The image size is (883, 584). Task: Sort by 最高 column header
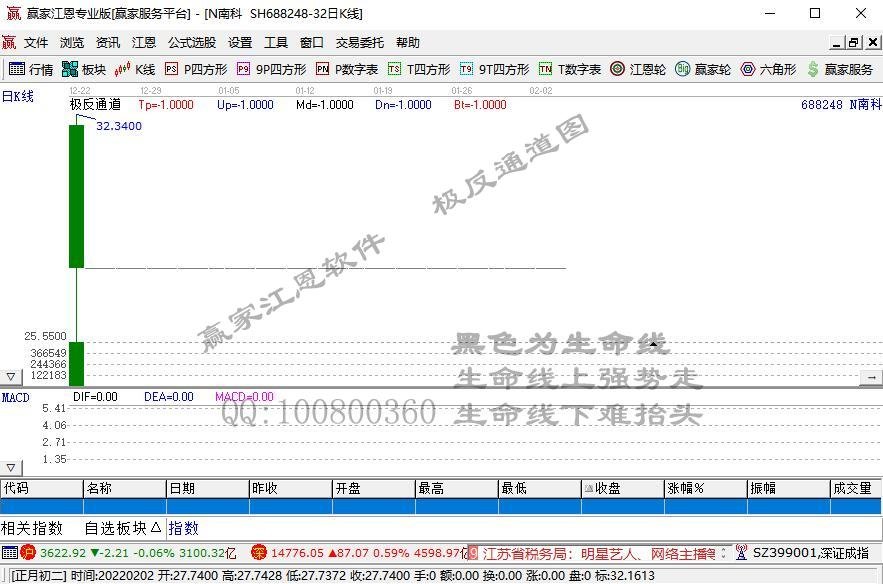coord(457,488)
